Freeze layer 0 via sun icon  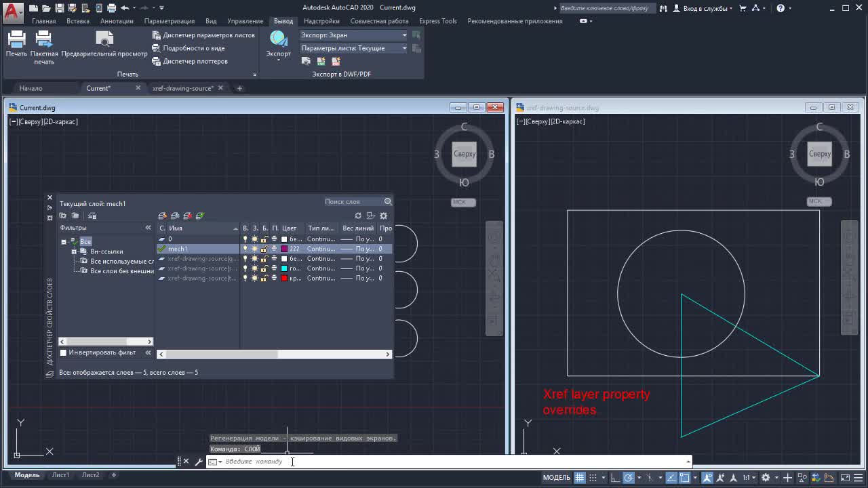click(x=255, y=239)
